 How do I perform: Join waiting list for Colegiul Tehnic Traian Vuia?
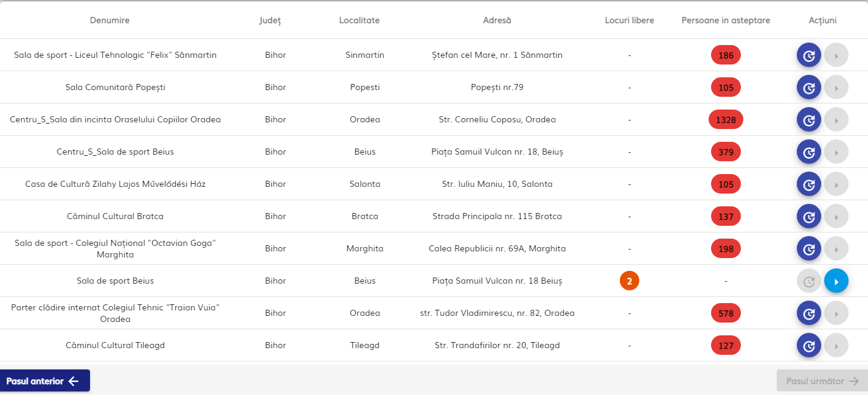tap(809, 313)
